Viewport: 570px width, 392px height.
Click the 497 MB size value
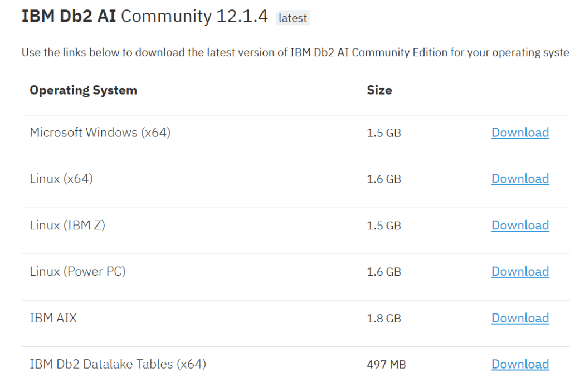click(386, 365)
